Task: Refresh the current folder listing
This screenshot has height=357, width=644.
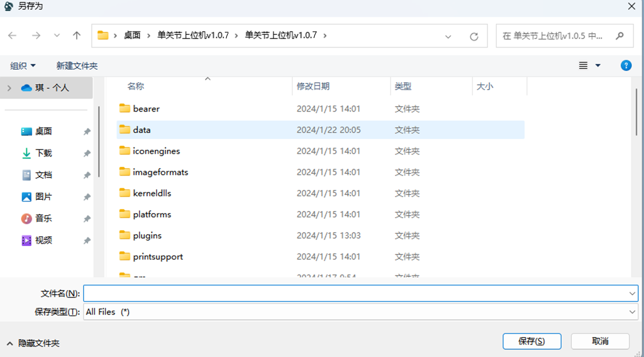Action: pos(474,37)
